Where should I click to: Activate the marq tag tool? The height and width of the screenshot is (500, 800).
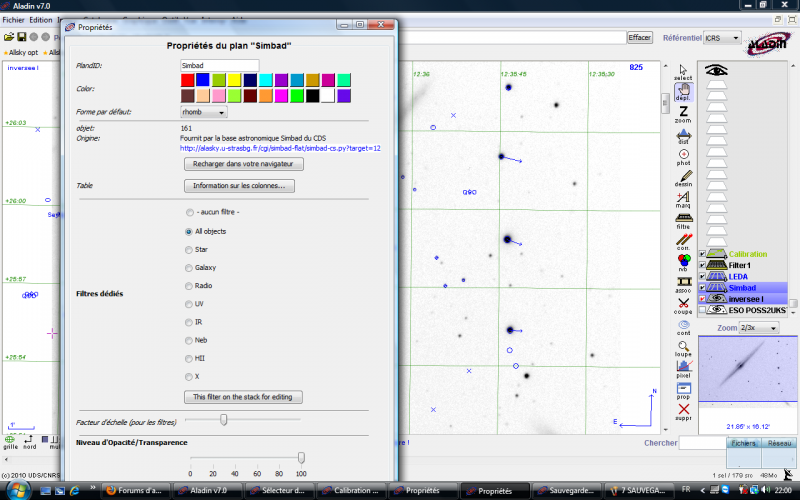click(x=683, y=199)
